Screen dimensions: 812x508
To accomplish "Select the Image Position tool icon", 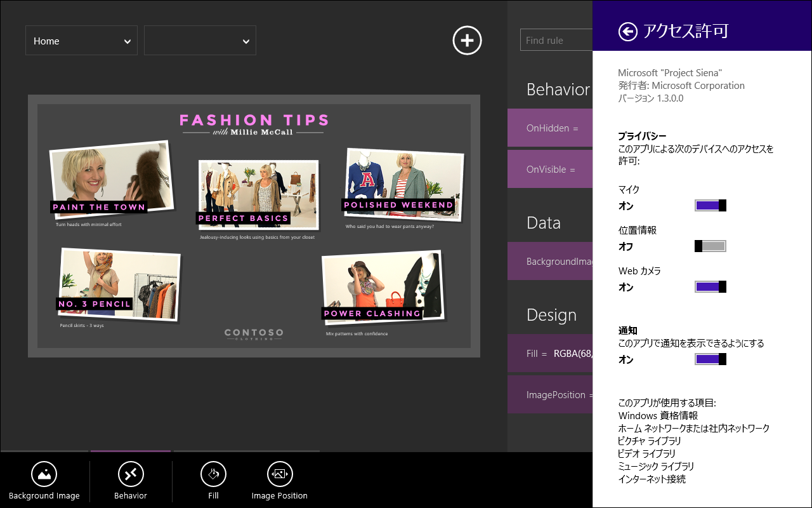I will pyautogui.click(x=280, y=474).
